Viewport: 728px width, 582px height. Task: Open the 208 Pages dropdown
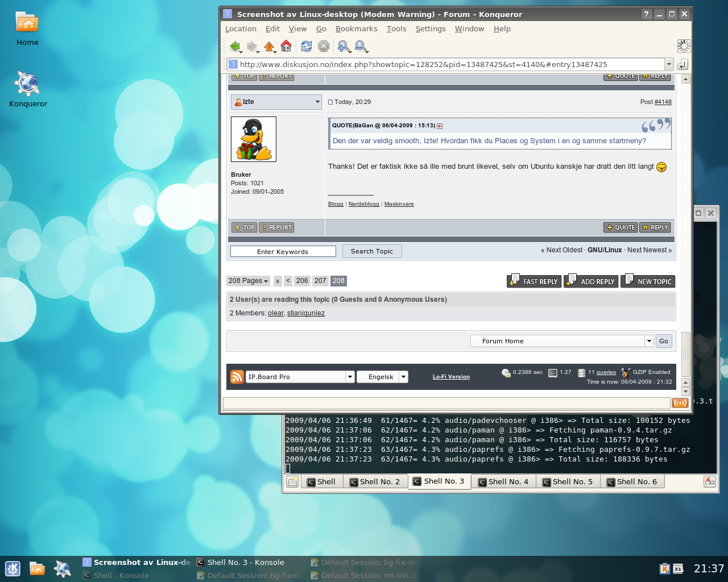(248, 281)
